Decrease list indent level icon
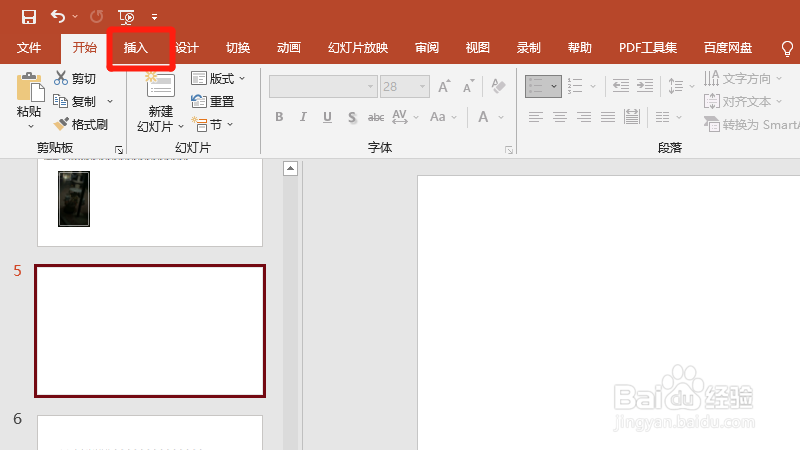This screenshot has width=800, height=450. click(620, 86)
